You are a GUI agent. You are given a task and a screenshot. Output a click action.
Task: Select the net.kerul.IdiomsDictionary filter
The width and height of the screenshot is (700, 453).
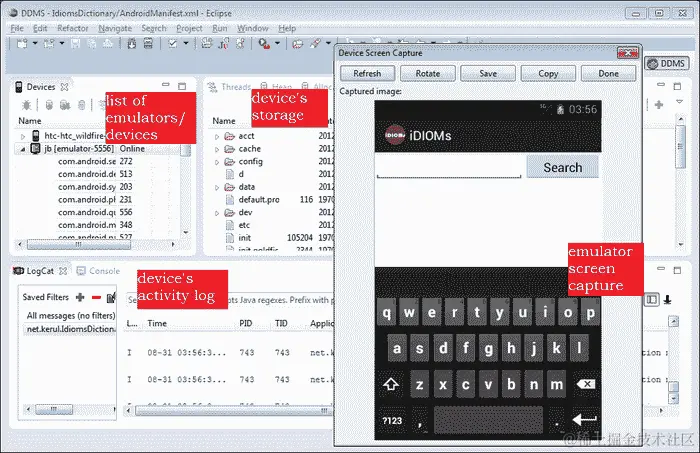(x=71, y=329)
